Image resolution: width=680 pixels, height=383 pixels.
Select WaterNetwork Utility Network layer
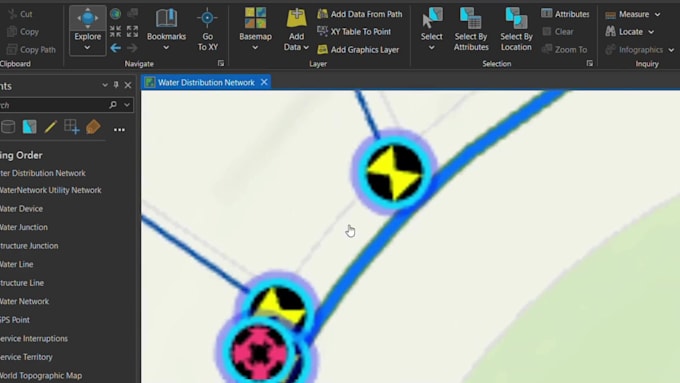pos(50,190)
